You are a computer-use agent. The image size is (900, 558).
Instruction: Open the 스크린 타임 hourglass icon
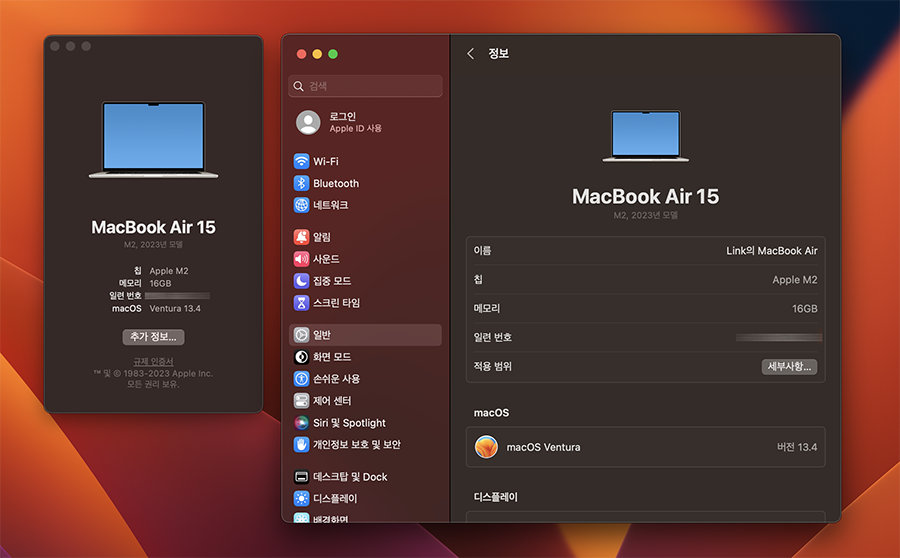(x=301, y=303)
